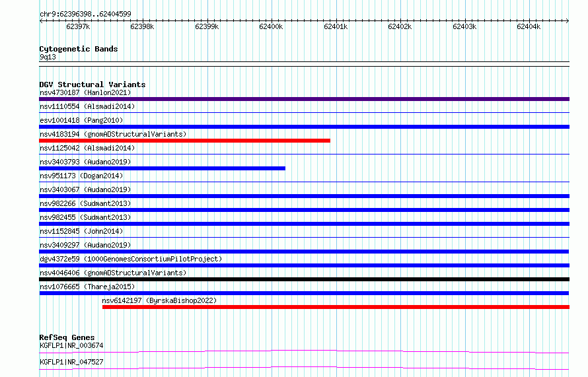This screenshot has height=377, width=588.
Task: Click the 62401k ruler tick label
Action: click(x=336, y=26)
